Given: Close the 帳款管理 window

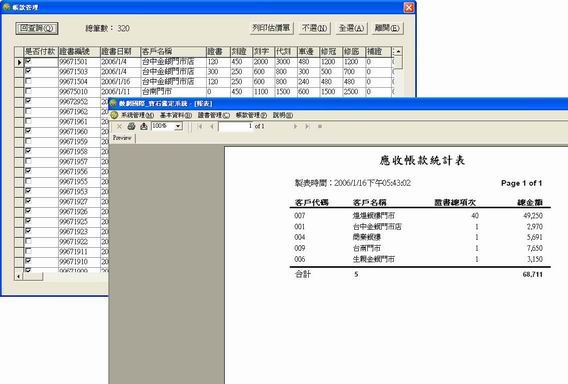Looking at the screenshot, I should click(409, 7).
